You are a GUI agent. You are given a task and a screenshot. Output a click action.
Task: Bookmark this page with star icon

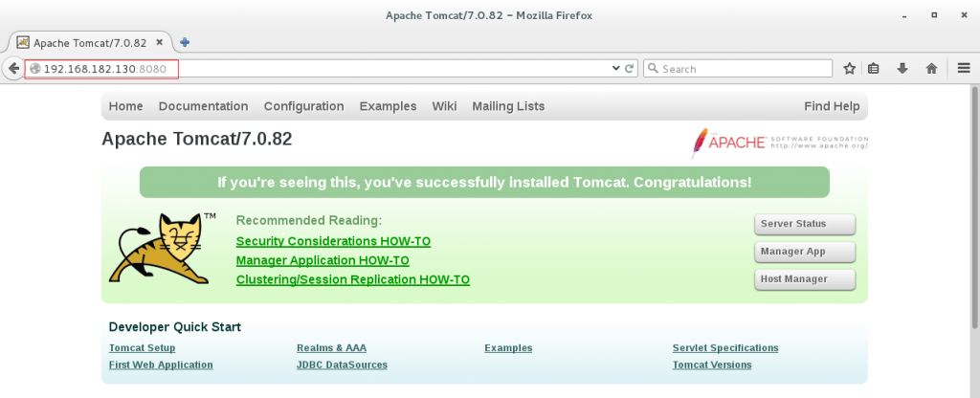point(849,69)
